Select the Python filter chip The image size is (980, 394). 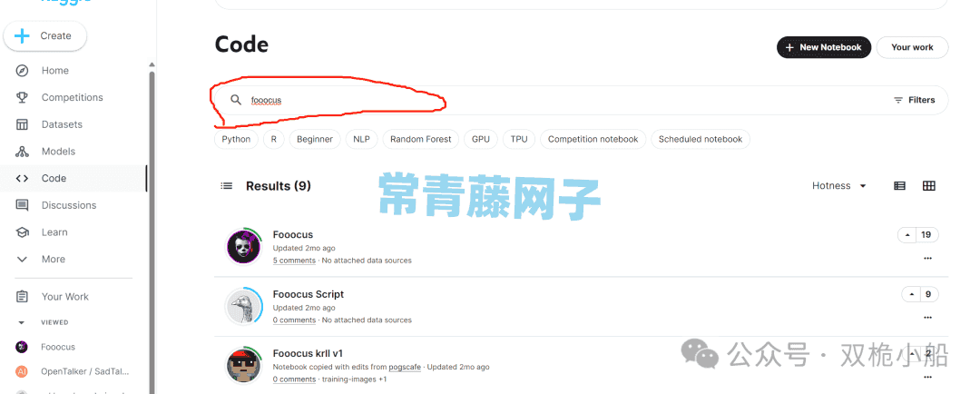tap(236, 140)
